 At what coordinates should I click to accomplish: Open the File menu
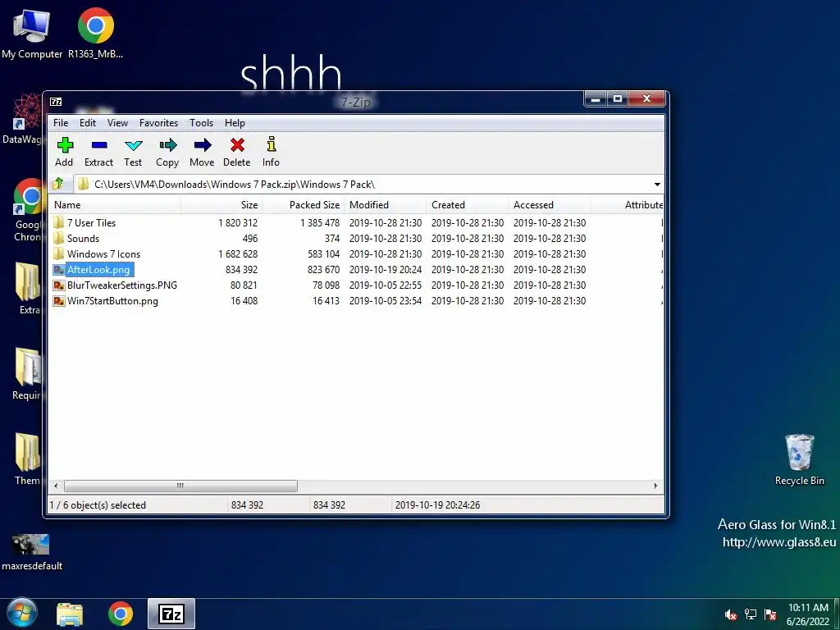coord(61,123)
